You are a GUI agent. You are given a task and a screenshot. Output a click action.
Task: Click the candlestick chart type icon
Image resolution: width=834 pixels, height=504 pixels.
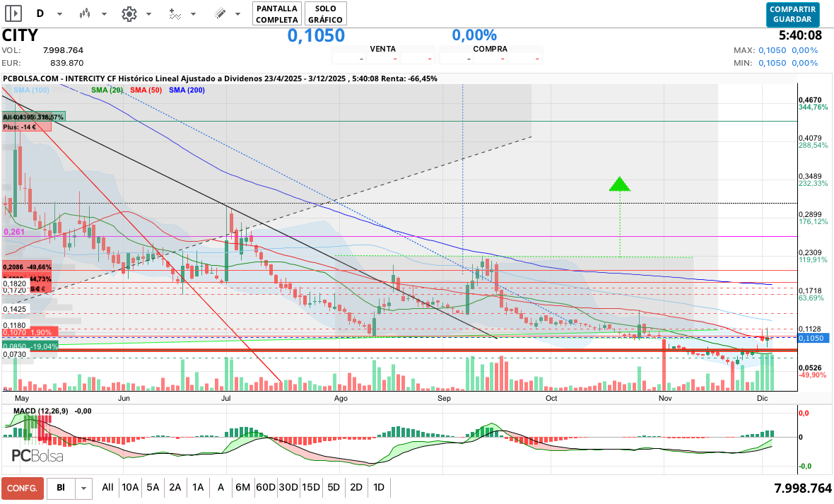click(x=85, y=13)
